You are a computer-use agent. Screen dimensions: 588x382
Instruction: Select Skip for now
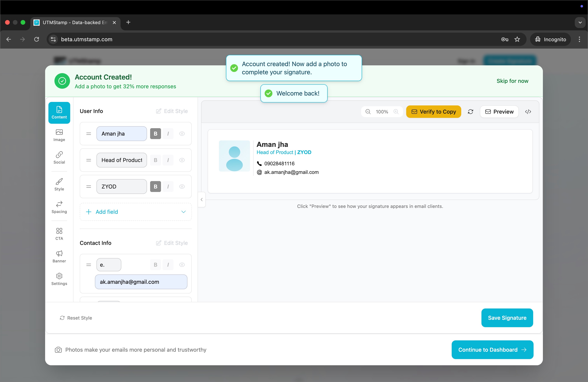(512, 81)
